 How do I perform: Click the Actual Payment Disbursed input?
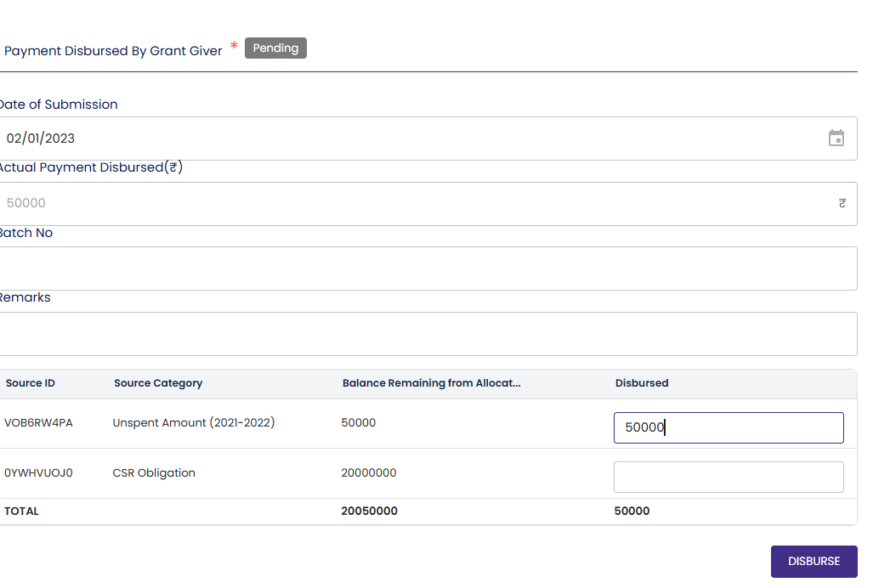pyautogui.click(x=408, y=204)
